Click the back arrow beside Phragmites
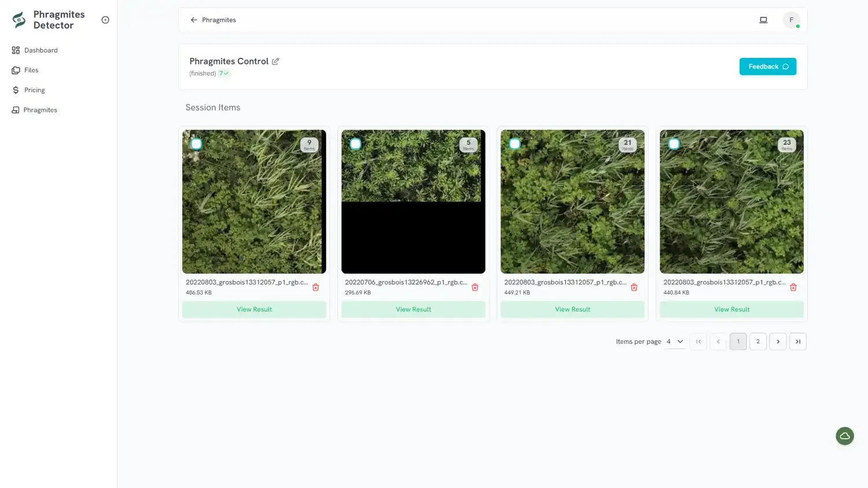 tap(194, 20)
